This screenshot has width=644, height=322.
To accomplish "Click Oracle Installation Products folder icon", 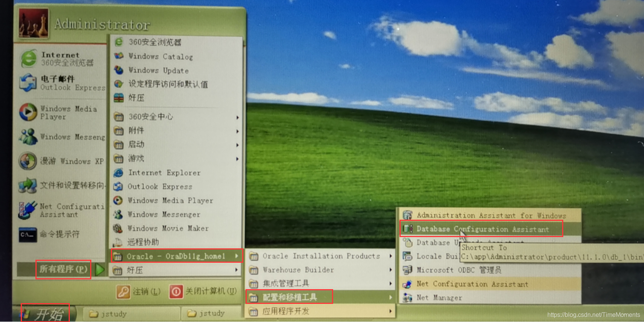I will [254, 257].
